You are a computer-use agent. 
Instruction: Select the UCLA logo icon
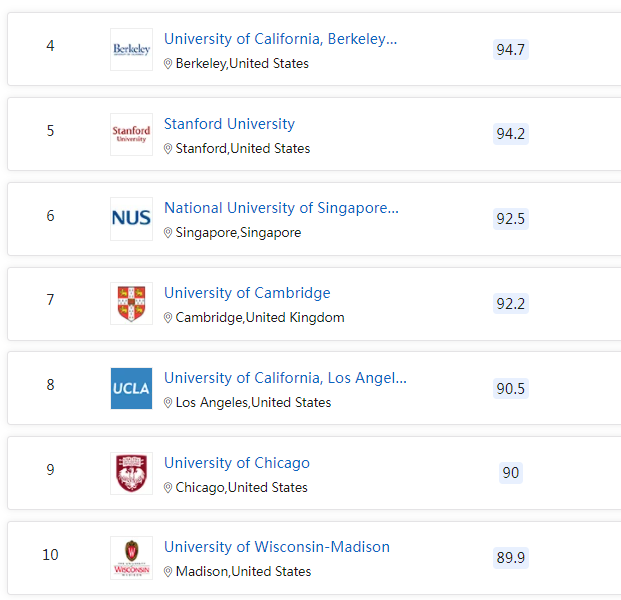pos(131,389)
